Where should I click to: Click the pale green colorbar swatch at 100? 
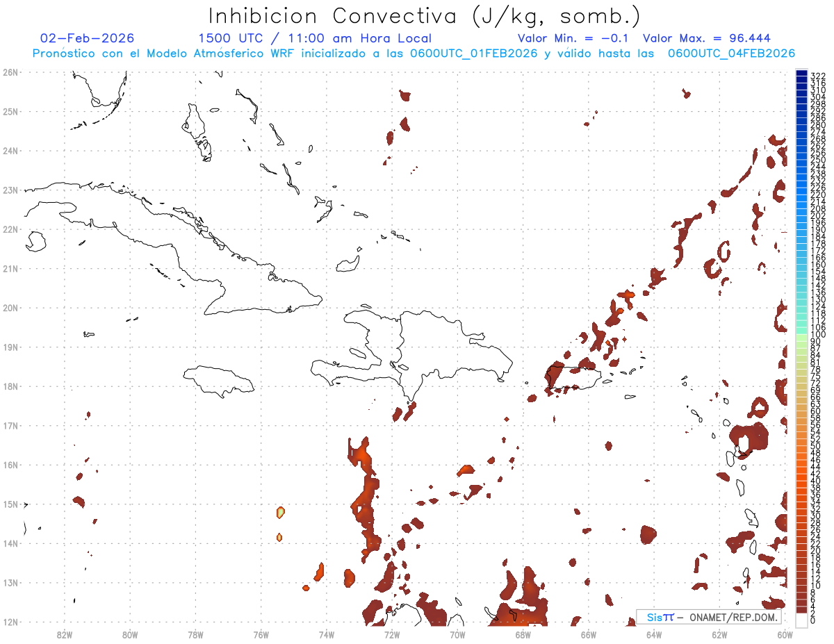[801, 336]
